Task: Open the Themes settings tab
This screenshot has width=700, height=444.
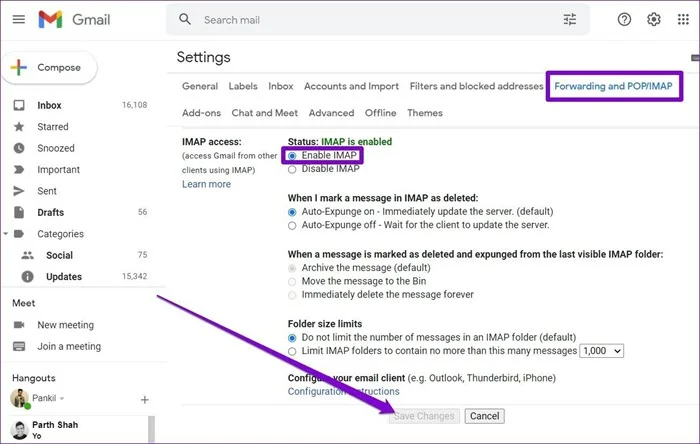Action: pos(425,113)
